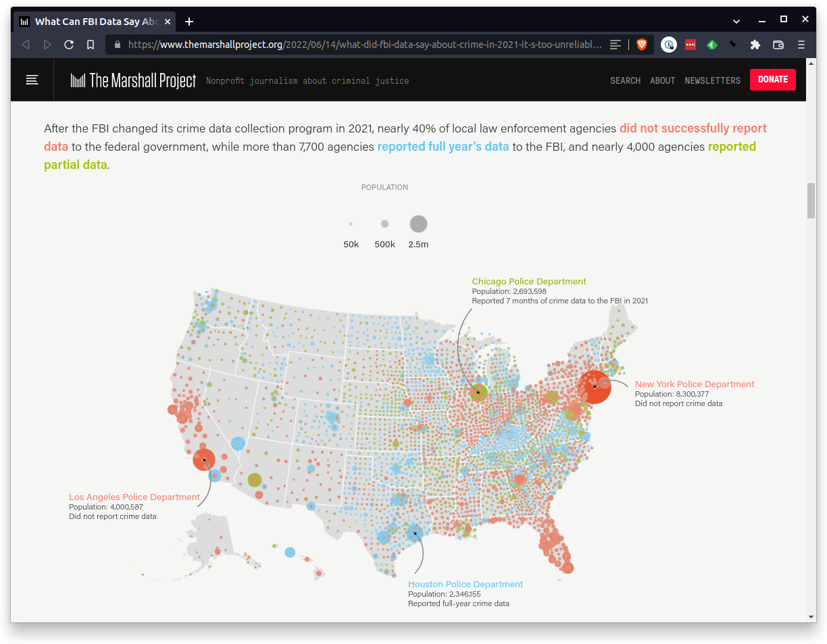Open the Brave Shields lion icon
The image size is (827, 644).
[x=641, y=45]
